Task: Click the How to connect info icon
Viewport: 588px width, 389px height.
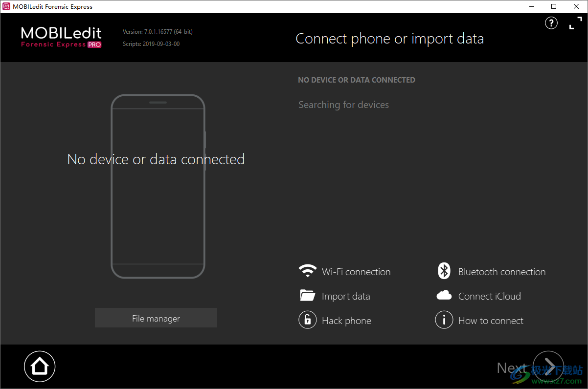Action: pos(444,320)
